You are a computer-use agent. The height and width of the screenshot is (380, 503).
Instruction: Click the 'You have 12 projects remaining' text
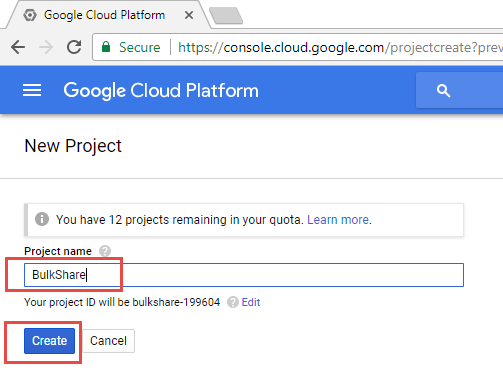(x=179, y=220)
